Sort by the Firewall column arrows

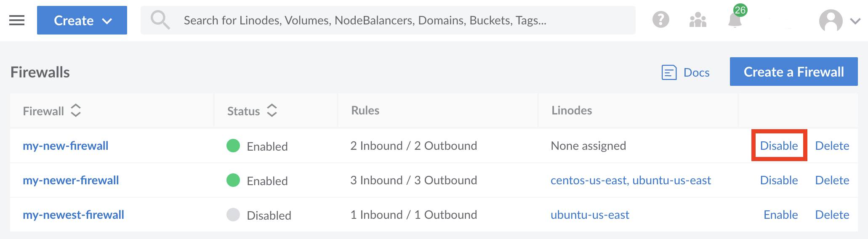[x=76, y=111]
